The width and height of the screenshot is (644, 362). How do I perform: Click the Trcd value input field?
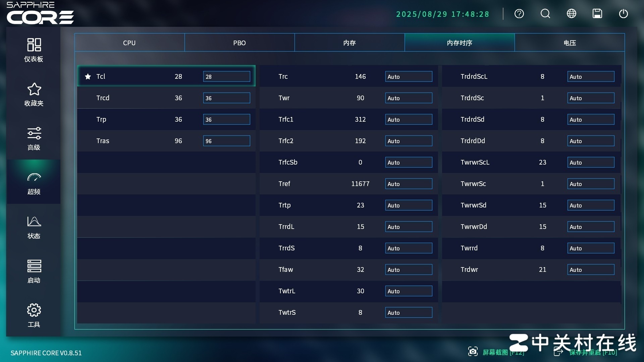point(226,98)
